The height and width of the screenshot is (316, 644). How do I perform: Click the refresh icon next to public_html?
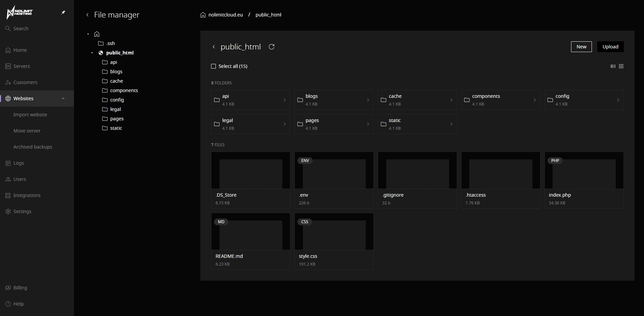pyautogui.click(x=272, y=47)
